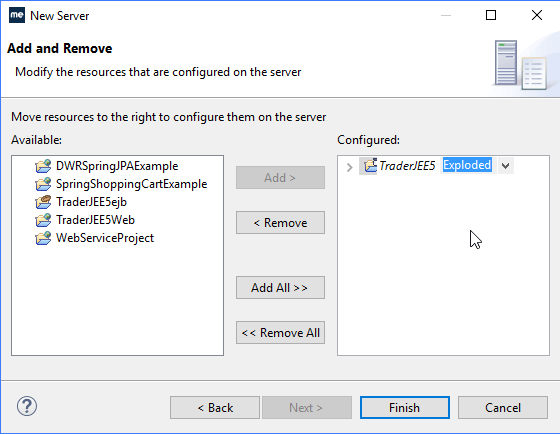Viewport: 560px width, 434px height.
Task: Click the highlighted Exploded combo field
Action: 467,165
